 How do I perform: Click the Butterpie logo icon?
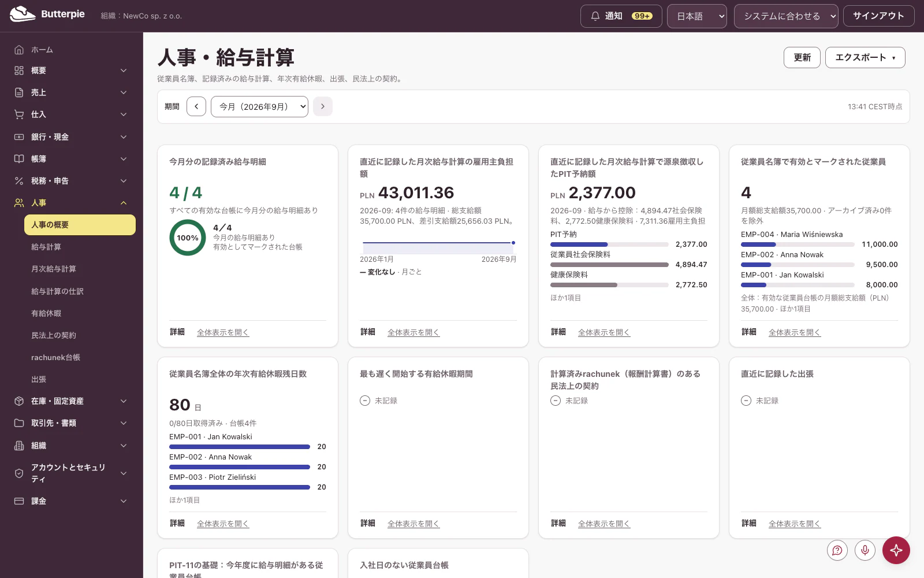[x=23, y=14]
